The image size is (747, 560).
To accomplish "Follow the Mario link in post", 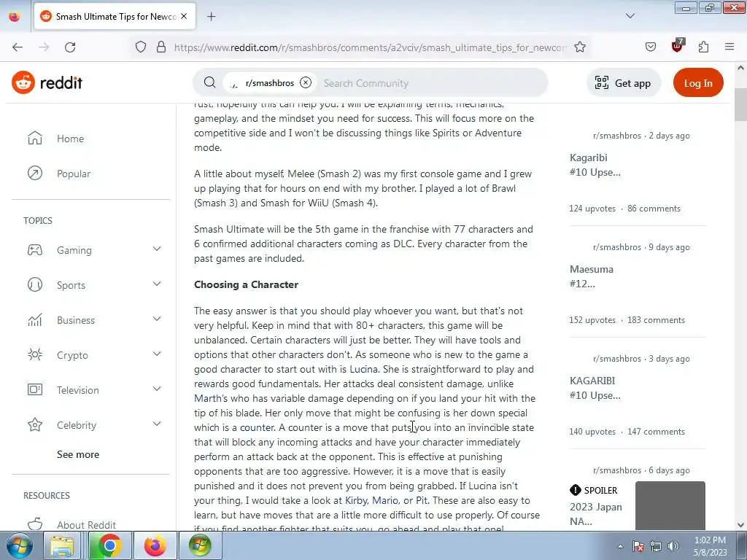I will [385, 500].
